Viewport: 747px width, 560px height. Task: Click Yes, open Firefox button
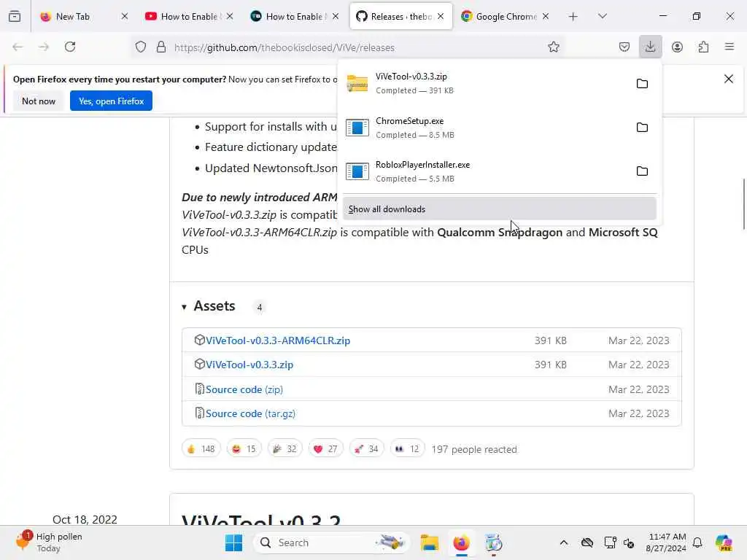point(111,101)
